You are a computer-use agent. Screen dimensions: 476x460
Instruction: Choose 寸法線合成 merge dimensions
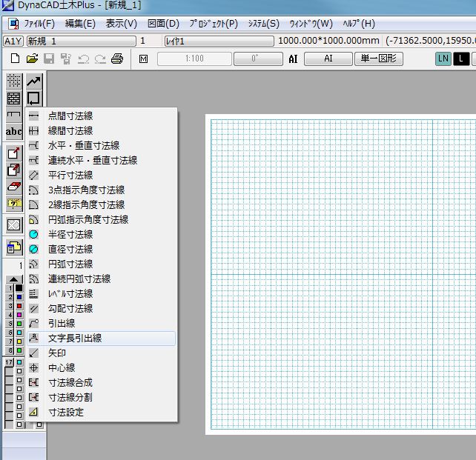tap(102, 383)
